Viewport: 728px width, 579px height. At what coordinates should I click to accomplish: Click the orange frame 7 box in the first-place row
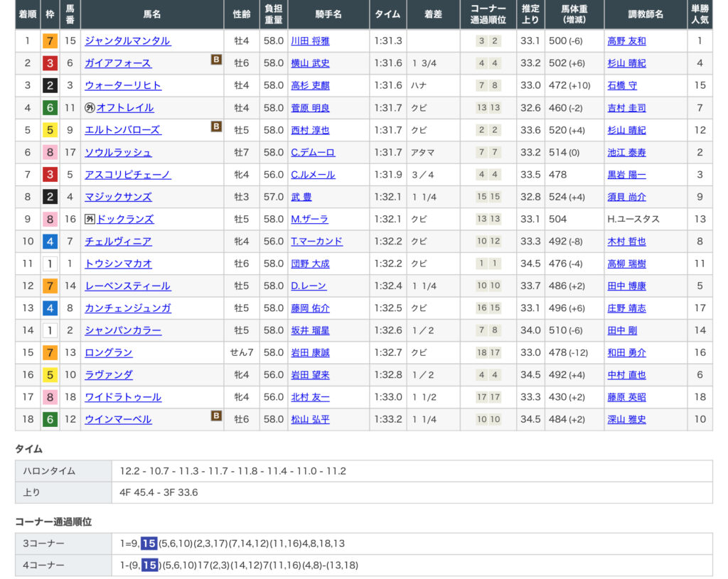(50, 41)
